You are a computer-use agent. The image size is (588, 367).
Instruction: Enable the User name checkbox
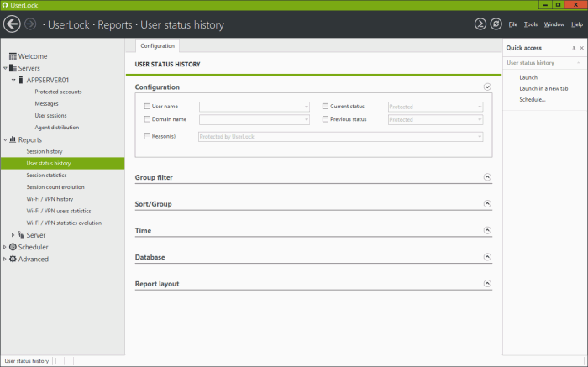pos(147,106)
